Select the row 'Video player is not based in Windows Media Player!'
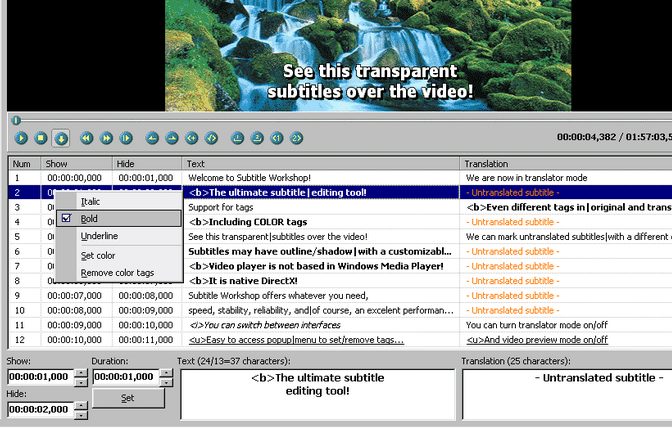This screenshot has height=428, width=672. click(x=340, y=266)
